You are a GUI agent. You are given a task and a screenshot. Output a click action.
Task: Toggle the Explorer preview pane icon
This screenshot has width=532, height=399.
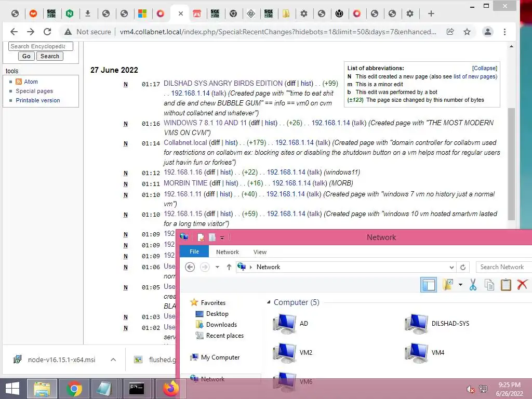429,285
